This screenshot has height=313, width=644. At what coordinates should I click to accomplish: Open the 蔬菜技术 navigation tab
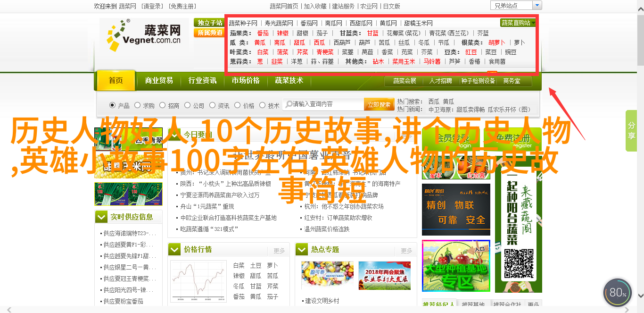click(289, 81)
